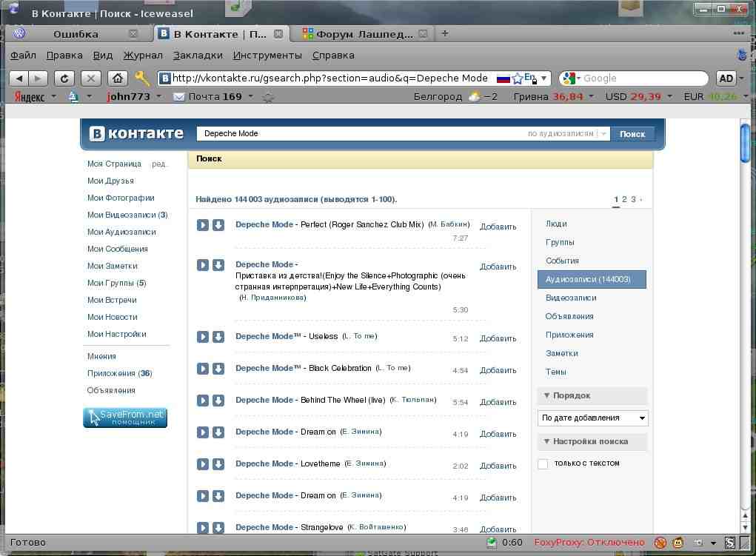This screenshot has width=756, height=556.
Task: Click the golden key icon in toolbar
Action: click(x=142, y=78)
